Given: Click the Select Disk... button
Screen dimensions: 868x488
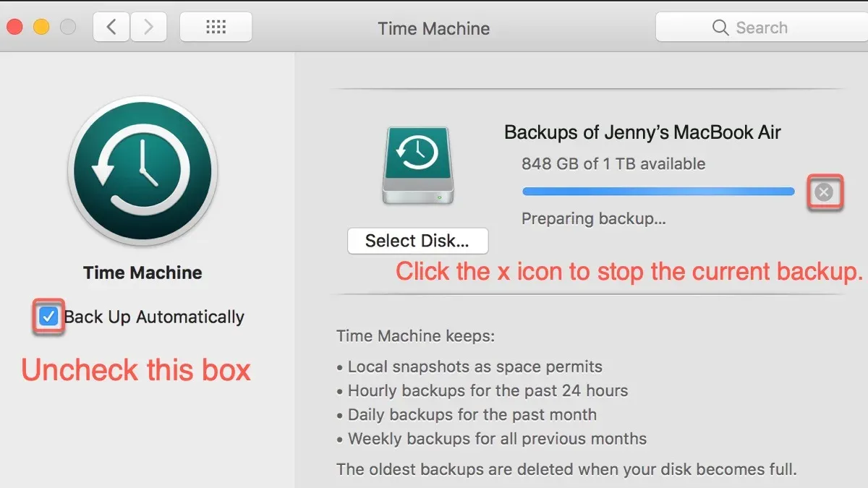Looking at the screenshot, I should [417, 241].
